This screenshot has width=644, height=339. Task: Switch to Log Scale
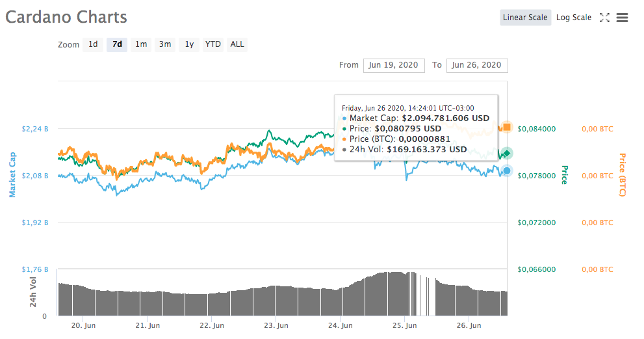(x=574, y=18)
